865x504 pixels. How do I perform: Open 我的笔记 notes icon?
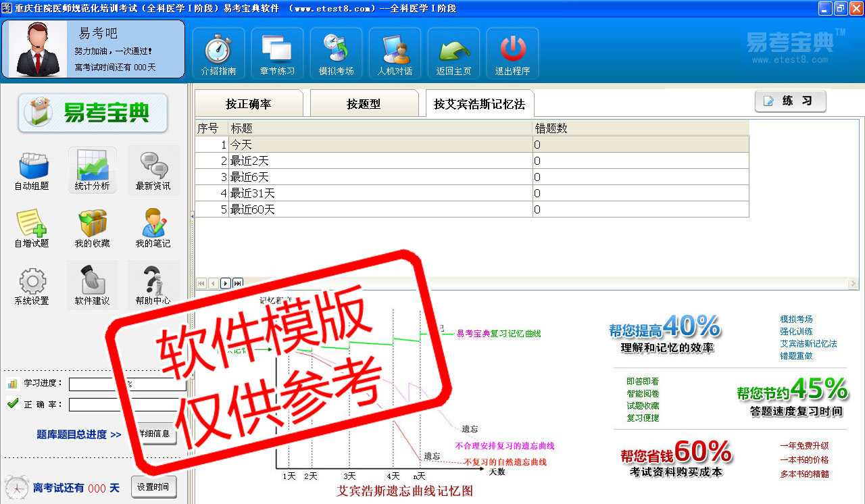coord(153,228)
